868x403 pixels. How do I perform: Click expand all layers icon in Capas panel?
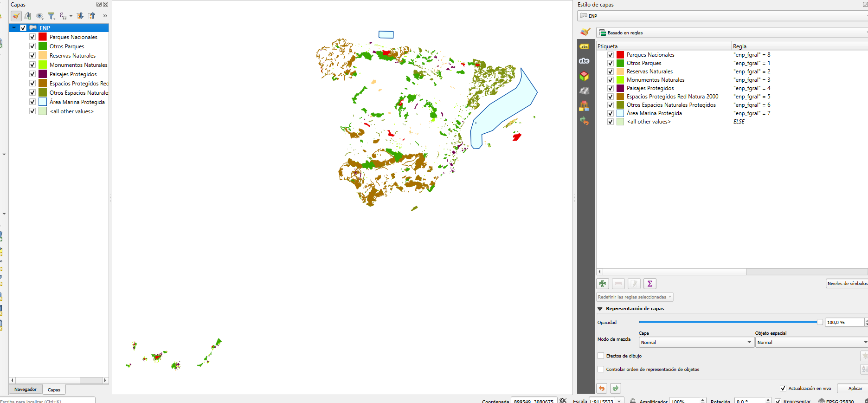coord(80,16)
